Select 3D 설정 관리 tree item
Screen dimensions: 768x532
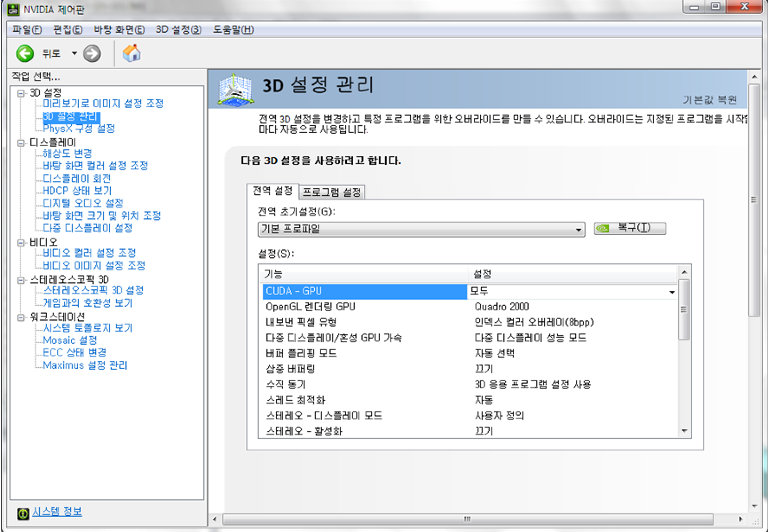(x=71, y=117)
